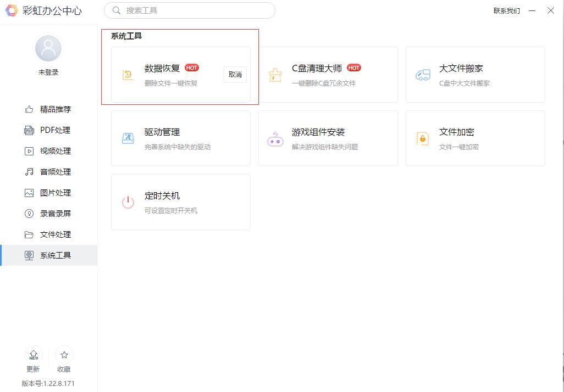Image resolution: width=564 pixels, height=392 pixels.
Task: Open the C盘清理大师 disk cleaner icon
Action: [x=275, y=75]
